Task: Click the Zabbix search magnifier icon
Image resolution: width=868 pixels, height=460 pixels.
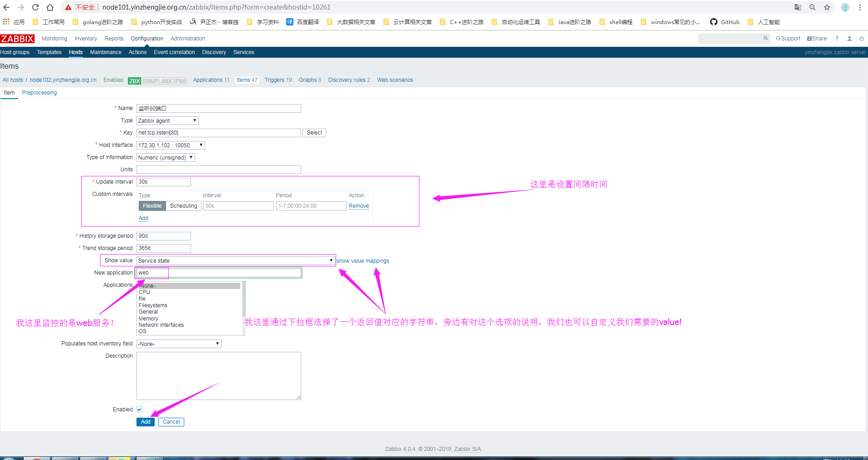Action: [766, 39]
